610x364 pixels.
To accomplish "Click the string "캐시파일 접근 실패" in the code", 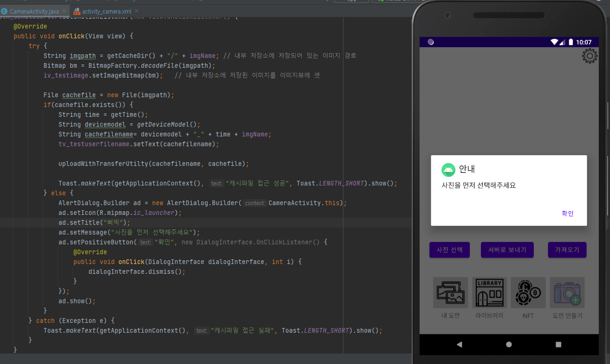I will coord(243,330).
